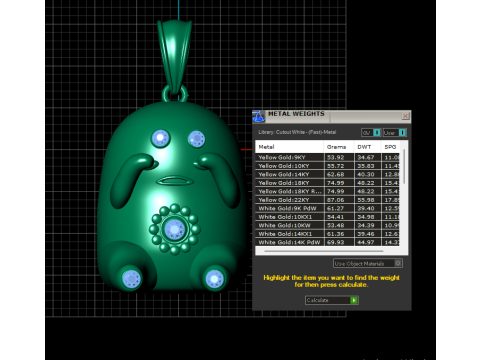Click the 61.27 grams cell
The width and height of the screenshot is (480, 360).
[x=339, y=208]
